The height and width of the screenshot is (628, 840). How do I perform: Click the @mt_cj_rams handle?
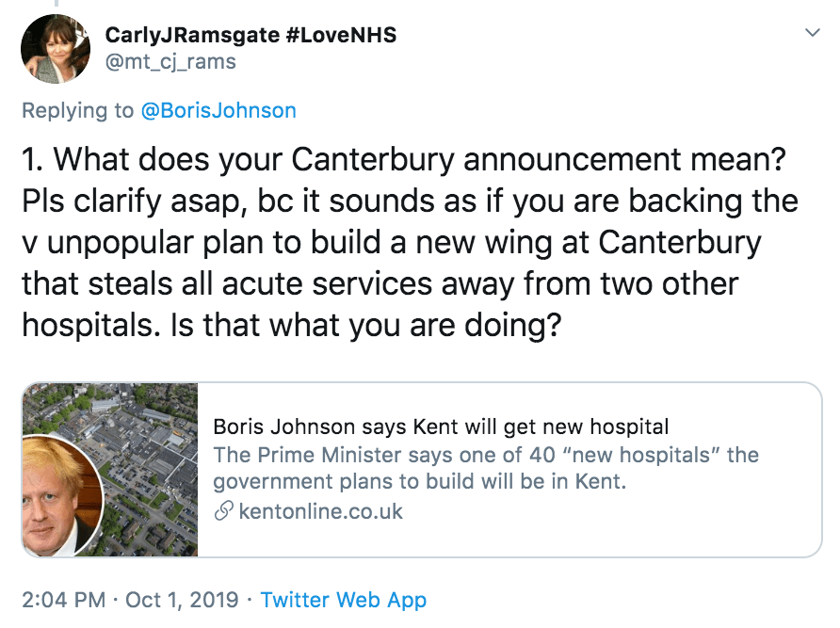click(170, 62)
